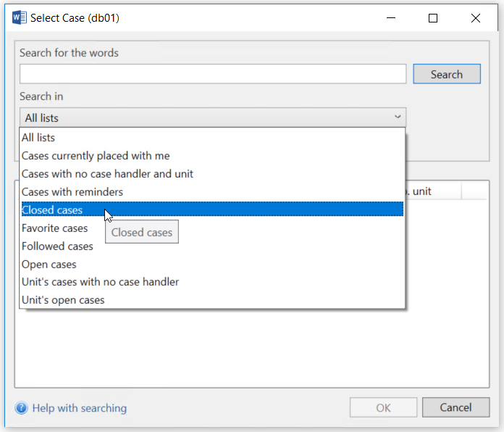Viewport: 504px width, 432px height.
Task: Maximize the Select Case window
Action: pyautogui.click(x=433, y=18)
